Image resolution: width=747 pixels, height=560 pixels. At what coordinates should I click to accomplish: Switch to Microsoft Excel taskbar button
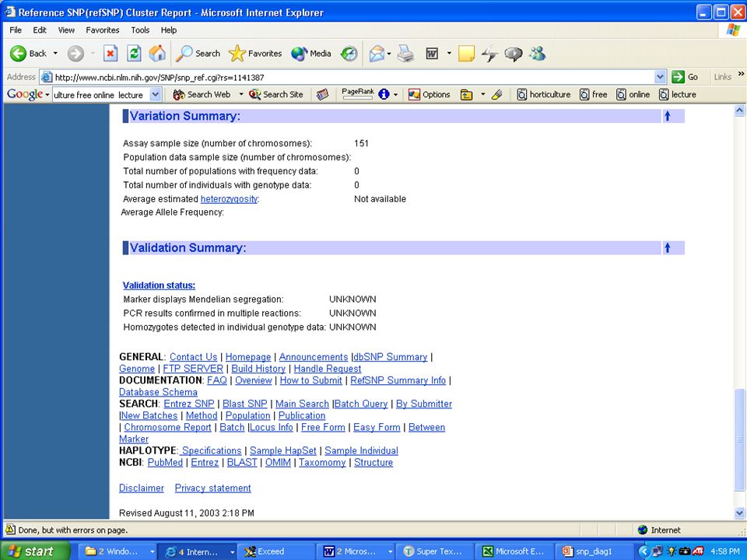[515, 551]
